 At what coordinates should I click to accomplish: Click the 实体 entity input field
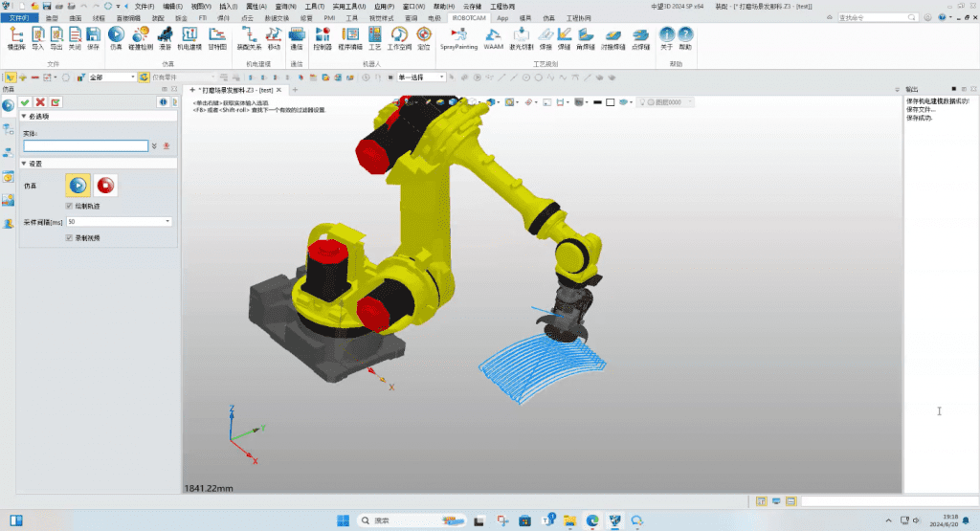click(85, 146)
